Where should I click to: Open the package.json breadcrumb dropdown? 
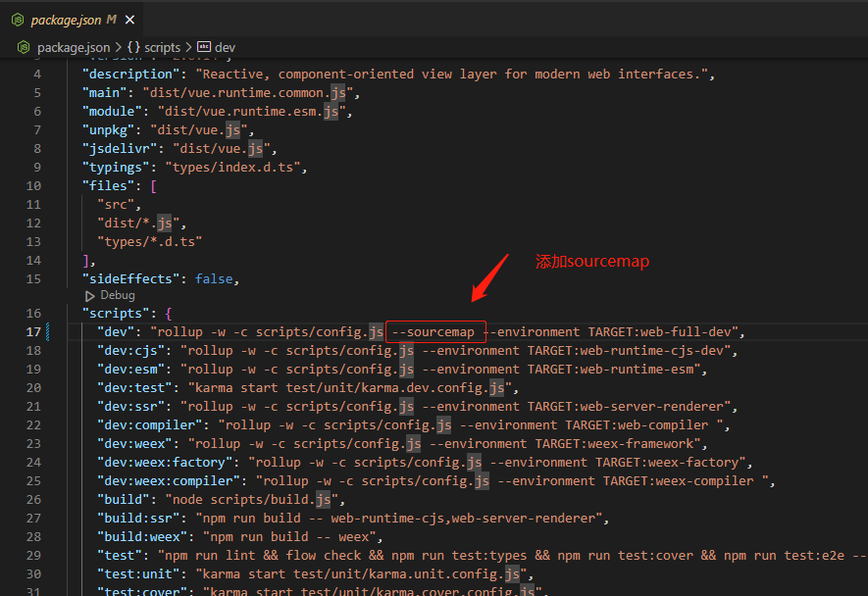73,47
